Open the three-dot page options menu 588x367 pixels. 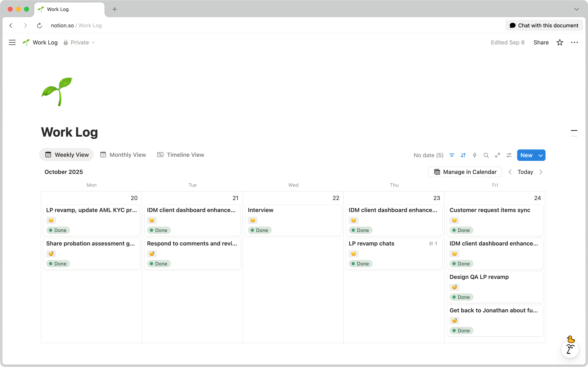coord(574,42)
